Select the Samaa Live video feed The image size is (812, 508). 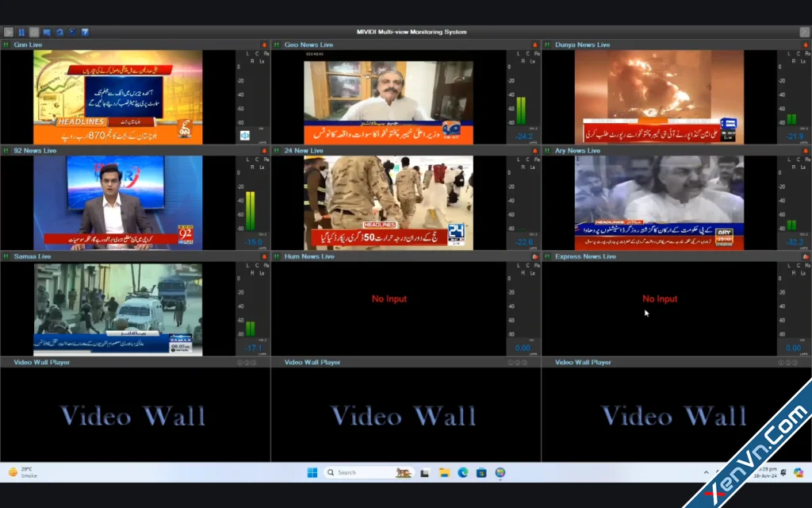(118, 310)
